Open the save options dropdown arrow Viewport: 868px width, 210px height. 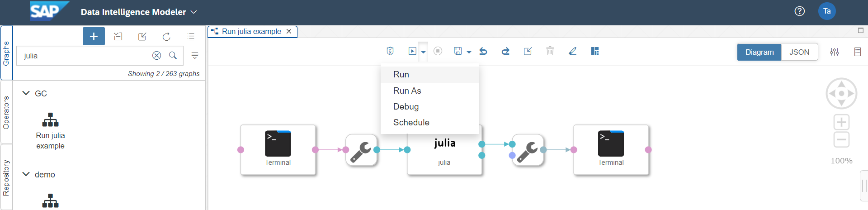point(469,52)
